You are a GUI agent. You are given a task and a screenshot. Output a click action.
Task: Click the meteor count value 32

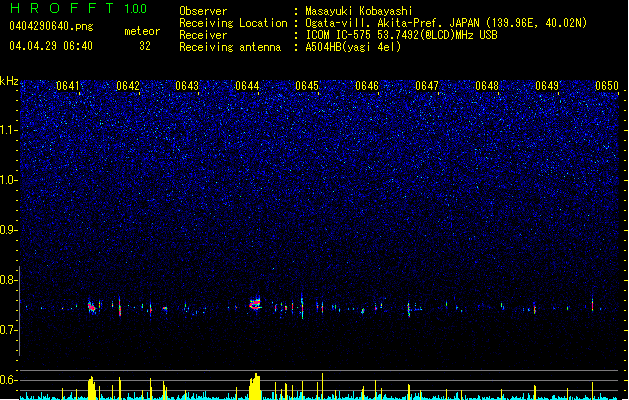pyautogui.click(x=145, y=46)
